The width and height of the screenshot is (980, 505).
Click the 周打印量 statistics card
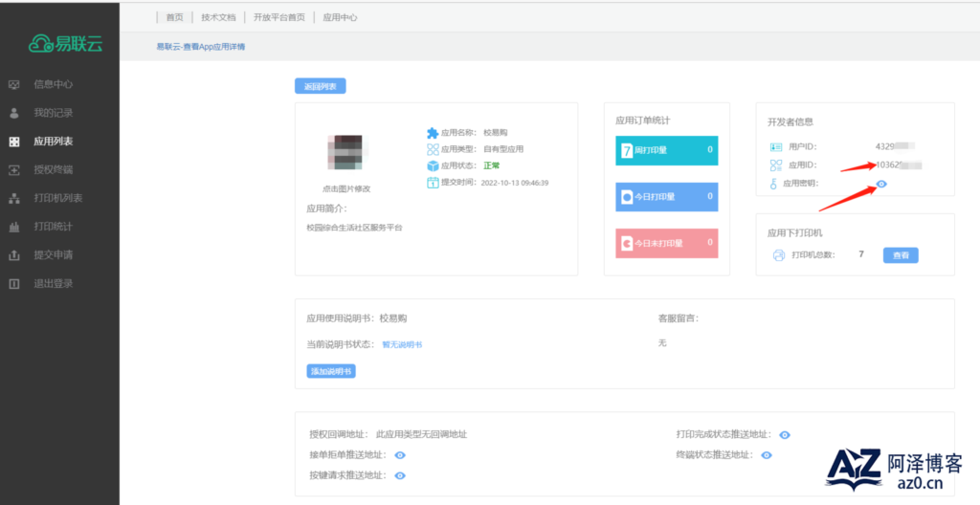coord(667,150)
